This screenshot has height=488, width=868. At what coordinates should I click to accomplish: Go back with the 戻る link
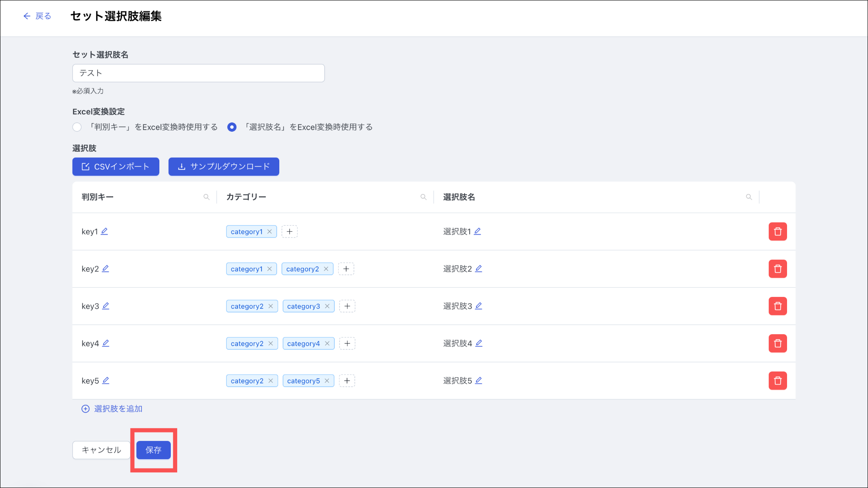click(37, 16)
